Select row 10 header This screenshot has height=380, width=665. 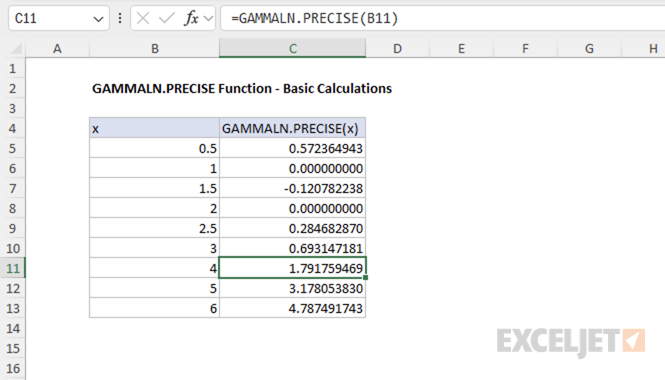13,248
